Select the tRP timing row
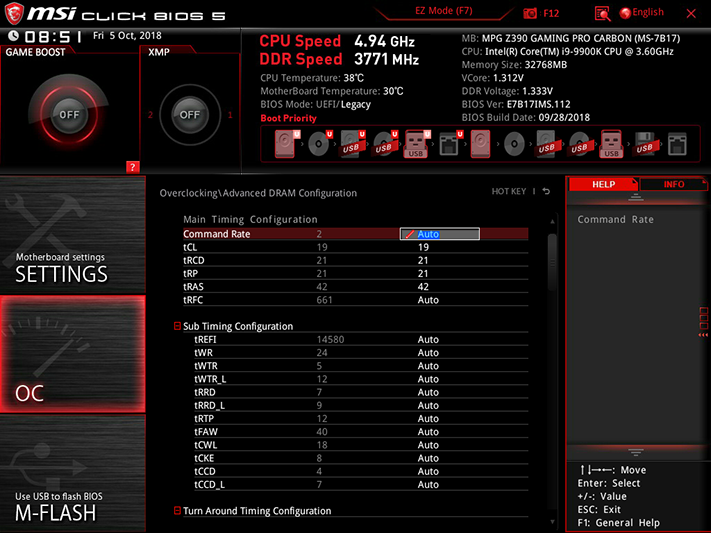 (356, 274)
